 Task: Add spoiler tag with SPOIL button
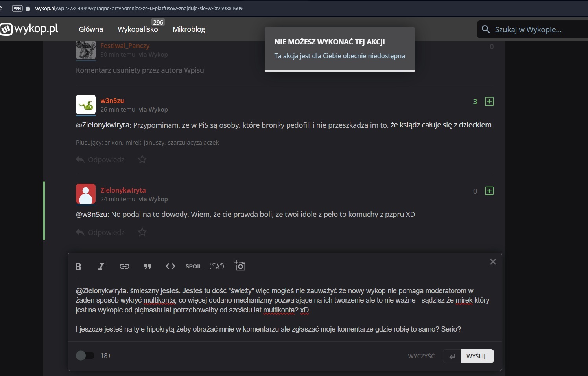point(194,266)
